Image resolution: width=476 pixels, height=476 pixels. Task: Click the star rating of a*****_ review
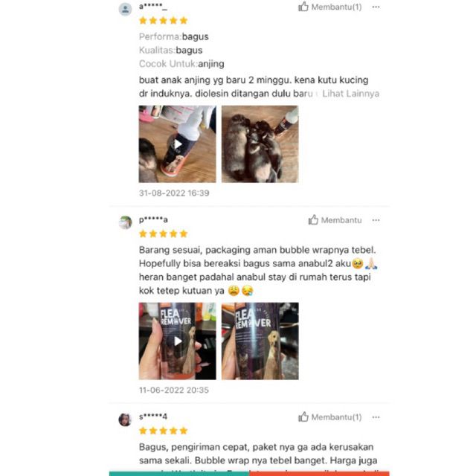[x=164, y=21]
